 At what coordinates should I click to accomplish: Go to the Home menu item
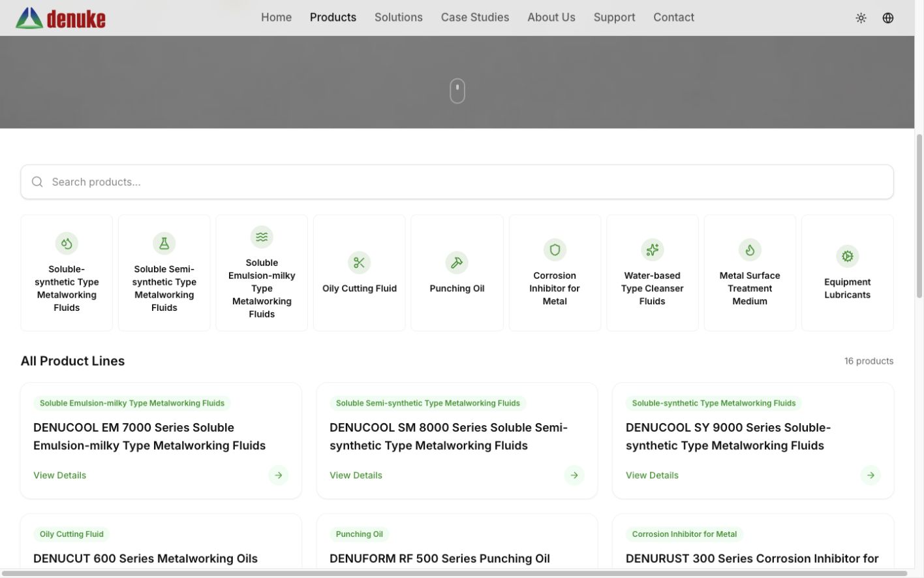277,18
